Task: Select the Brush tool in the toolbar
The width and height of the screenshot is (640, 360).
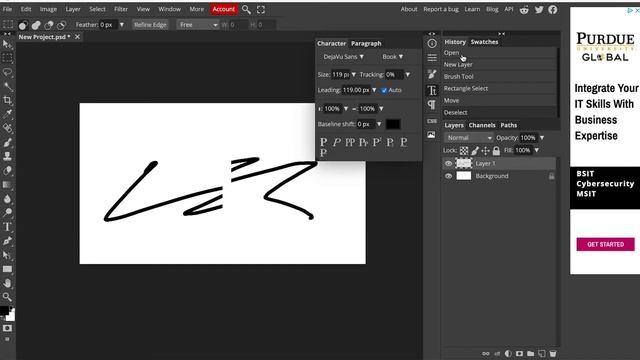Action: 7,142
